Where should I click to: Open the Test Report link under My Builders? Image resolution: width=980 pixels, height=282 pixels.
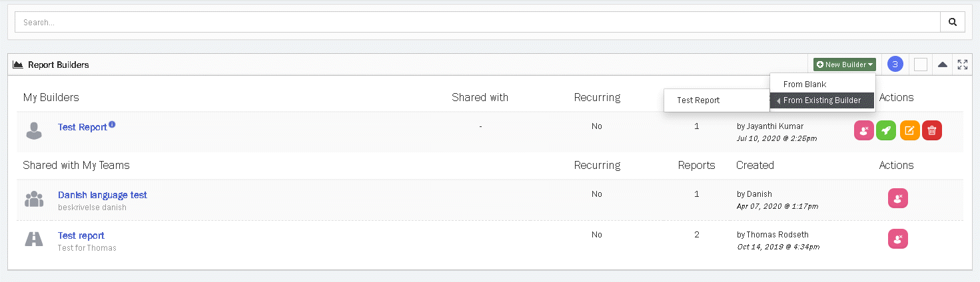point(82,127)
